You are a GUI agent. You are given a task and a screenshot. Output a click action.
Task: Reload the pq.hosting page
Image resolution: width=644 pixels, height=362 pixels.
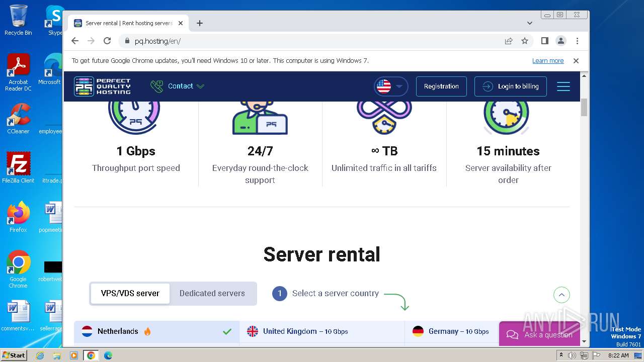coord(107,41)
